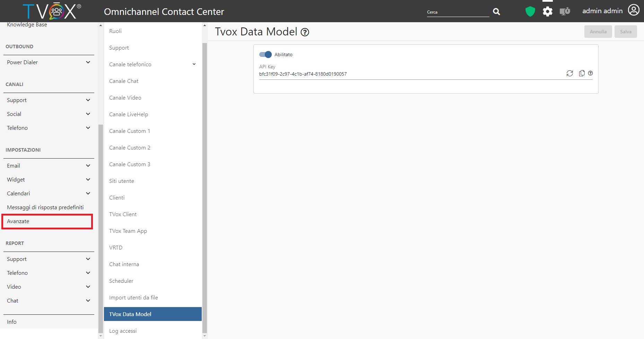Click the admin admin username
The height and width of the screenshot is (339, 644).
(602, 11)
